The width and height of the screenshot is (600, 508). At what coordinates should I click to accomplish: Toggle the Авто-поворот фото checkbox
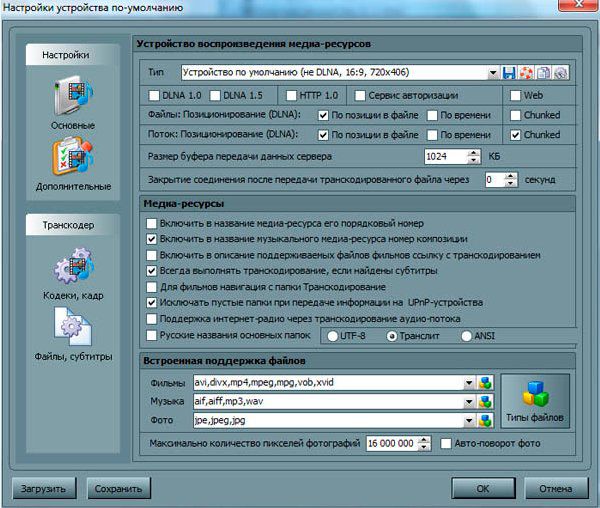(x=446, y=442)
